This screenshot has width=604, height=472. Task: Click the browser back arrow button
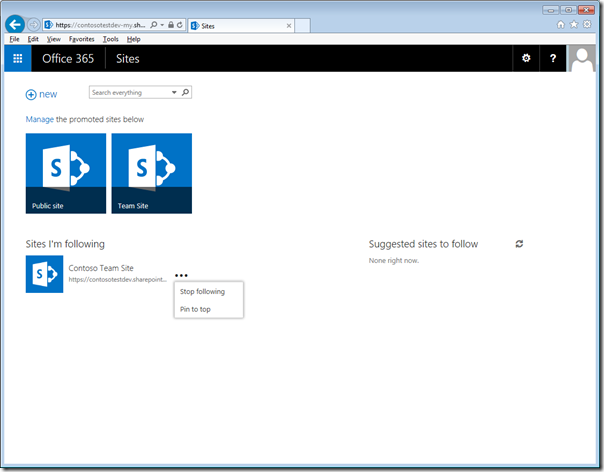tap(15, 25)
